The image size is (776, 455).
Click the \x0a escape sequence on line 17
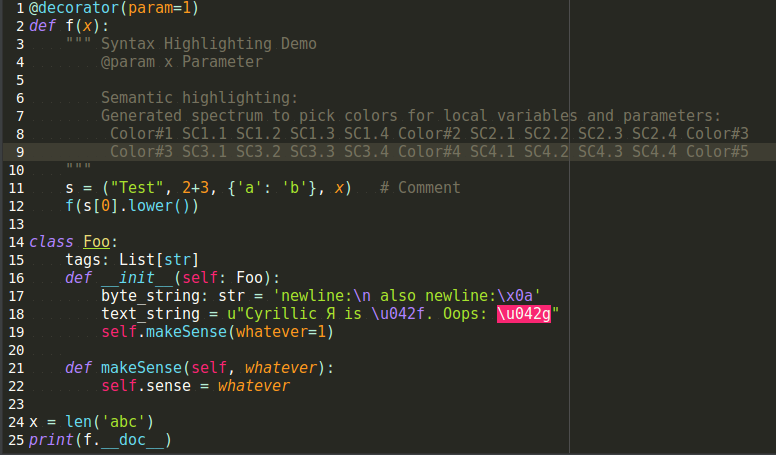pos(515,296)
